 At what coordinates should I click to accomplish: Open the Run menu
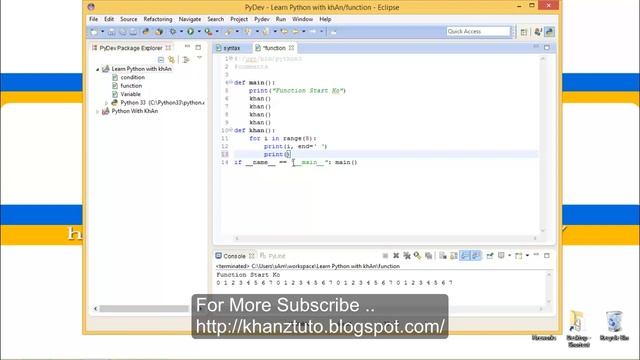[x=281, y=19]
